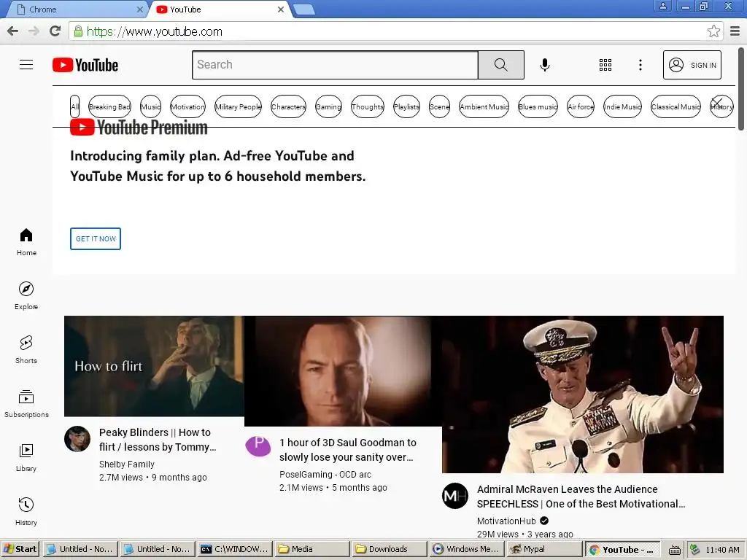Select the Indie Music filter chip
The height and width of the screenshot is (560, 747).
(x=622, y=106)
